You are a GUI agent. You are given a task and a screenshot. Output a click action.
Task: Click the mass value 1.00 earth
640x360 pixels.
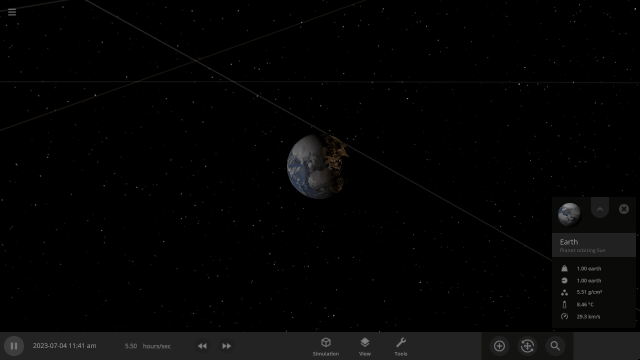(x=589, y=269)
